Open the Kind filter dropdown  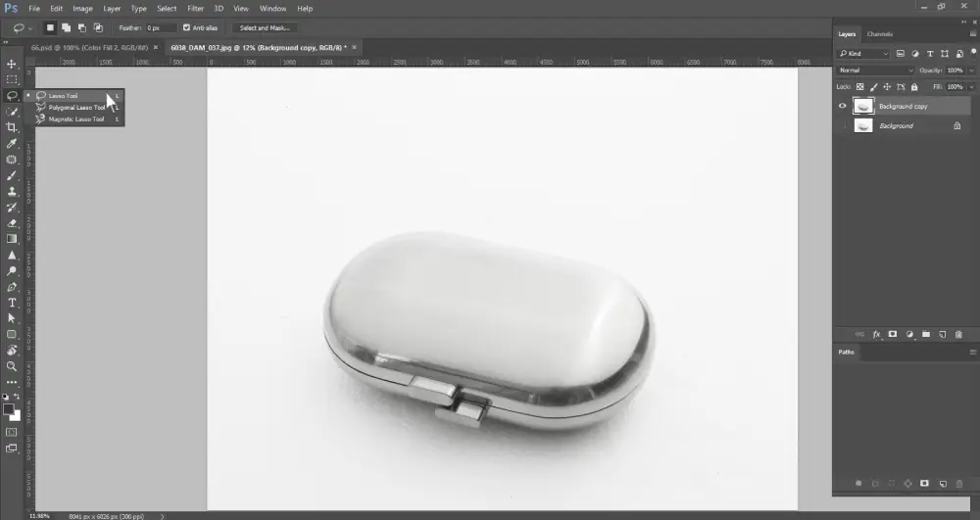863,54
